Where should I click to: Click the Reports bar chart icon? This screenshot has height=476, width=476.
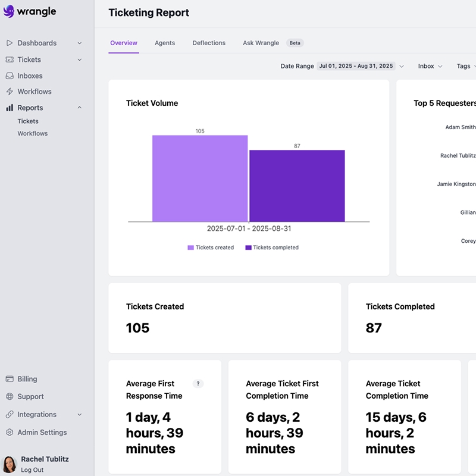(x=10, y=108)
